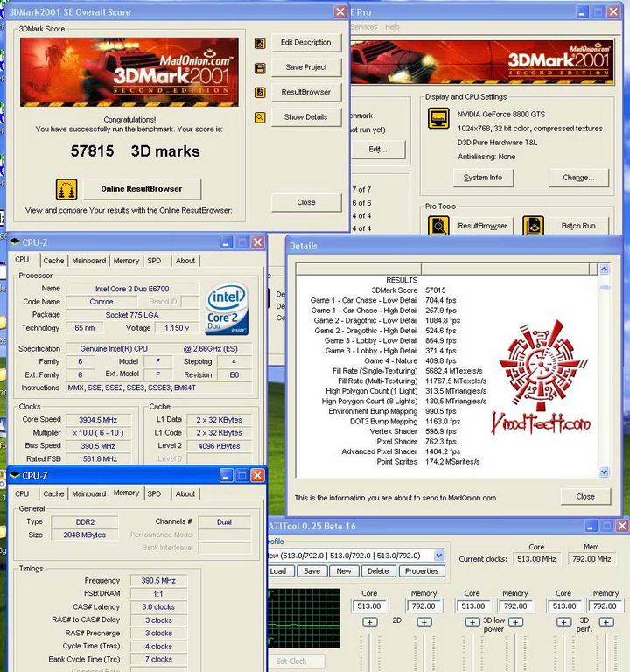Image resolution: width=630 pixels, height=672 pixels.
Task: Select Mainboard tab in upper CPU-Z
Action: click(88, 261)
